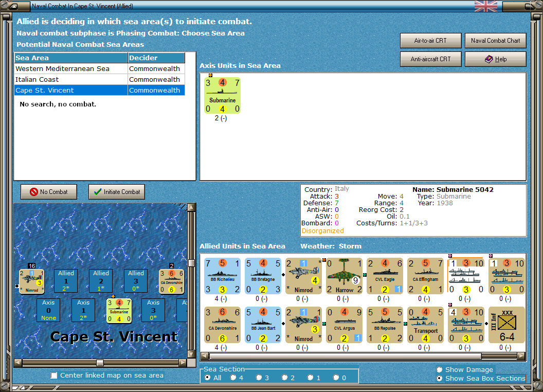This screenshot has height=392, width=543.
Task: Click the British flag icon in title bar
Action: (x=486, y=6)
